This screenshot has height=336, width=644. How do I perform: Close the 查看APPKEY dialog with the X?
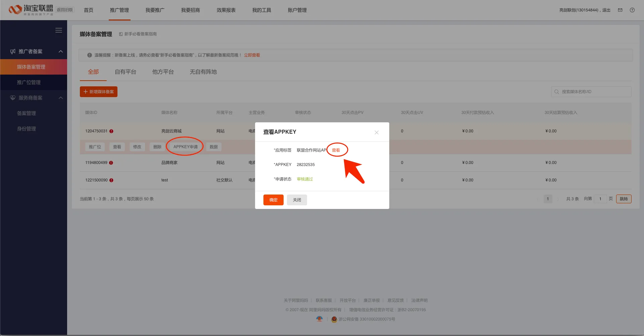(377, 132)
